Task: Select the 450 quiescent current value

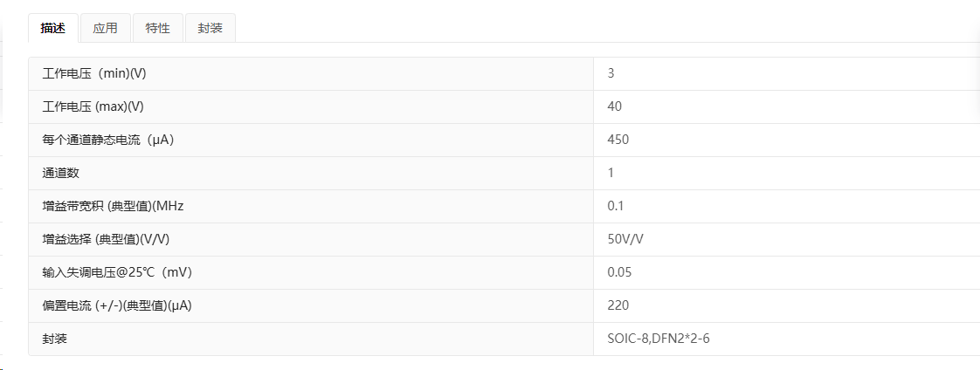Action: [618, 140]
